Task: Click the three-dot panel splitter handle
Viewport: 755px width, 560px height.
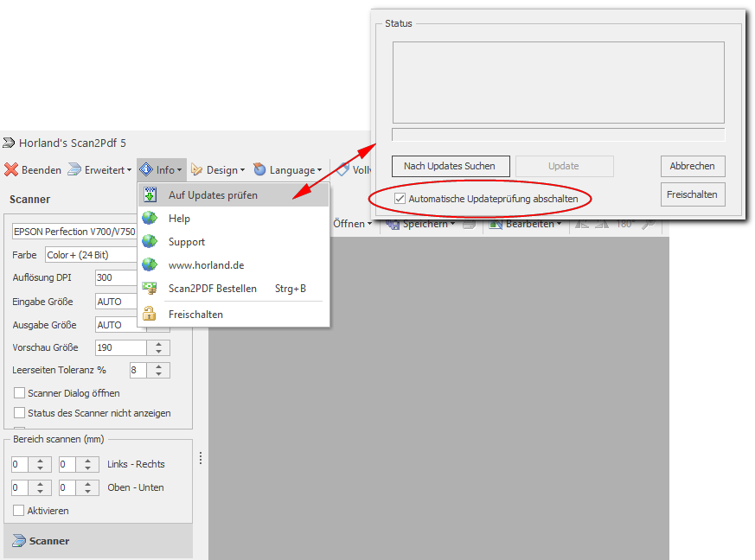Action: coord(201,458)
